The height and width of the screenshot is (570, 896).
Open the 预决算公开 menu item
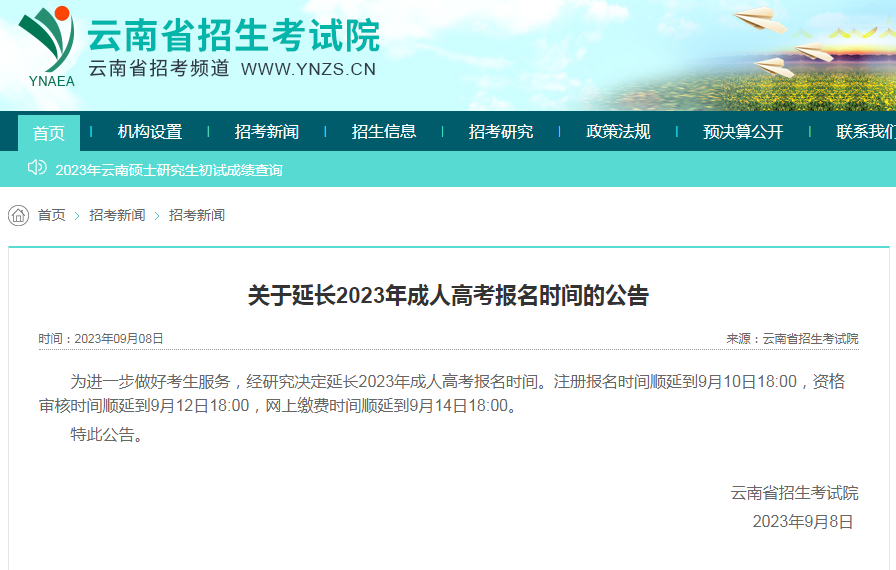click(743, 132)
